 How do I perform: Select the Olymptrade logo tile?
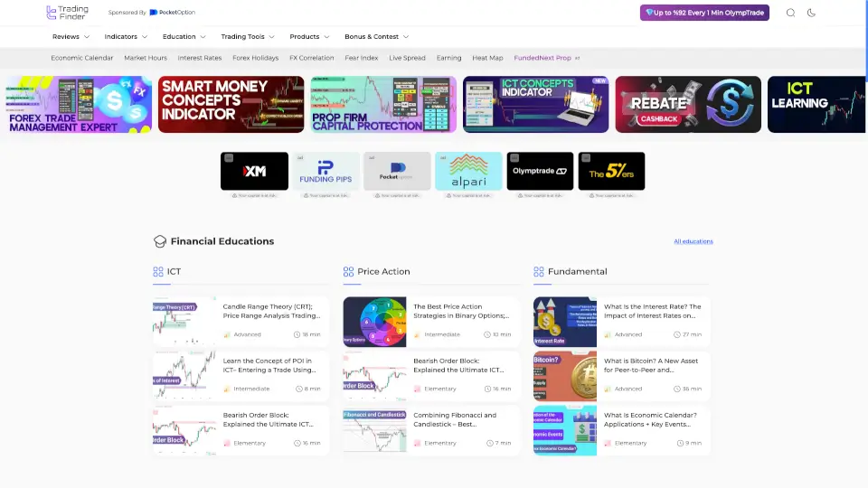[x=540, y=171]
